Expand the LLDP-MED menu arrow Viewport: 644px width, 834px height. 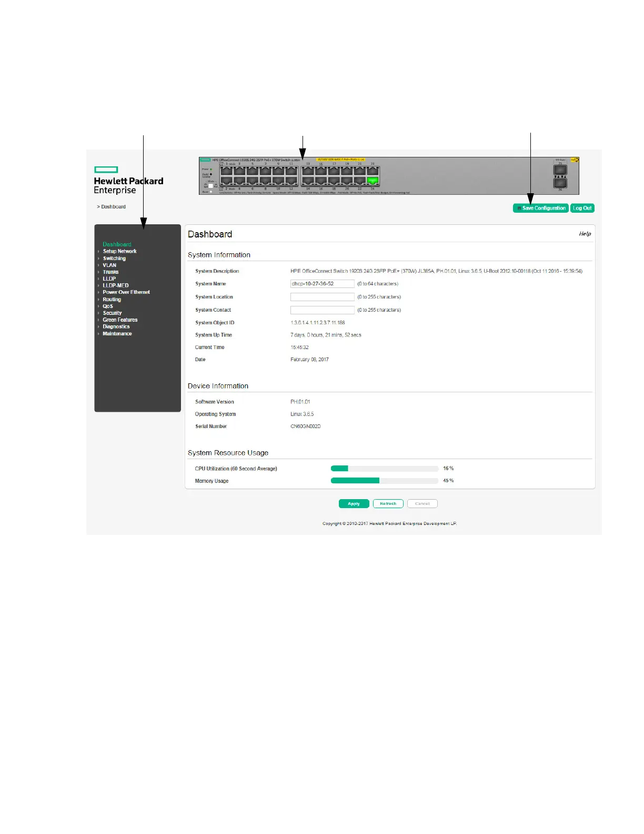(x=98, y=286)
